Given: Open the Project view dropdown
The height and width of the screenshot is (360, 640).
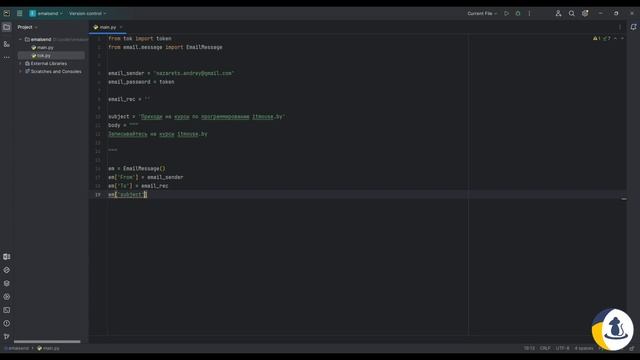Looking at the screenshot, I should pyautogui.click(x=27, y=27).
